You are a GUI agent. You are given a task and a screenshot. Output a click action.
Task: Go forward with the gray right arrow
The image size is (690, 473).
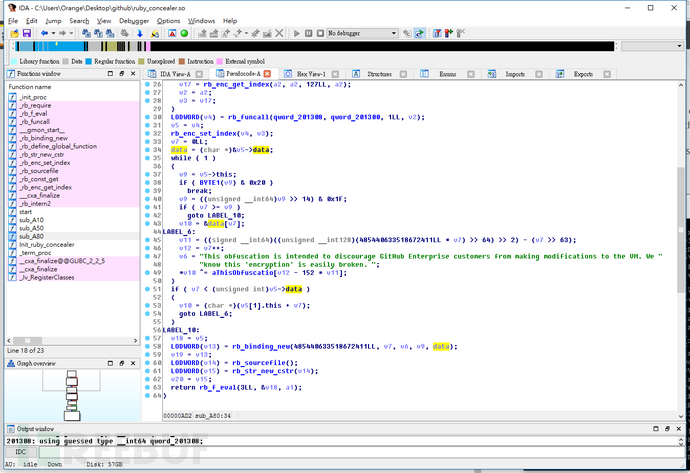click(62, 33)
